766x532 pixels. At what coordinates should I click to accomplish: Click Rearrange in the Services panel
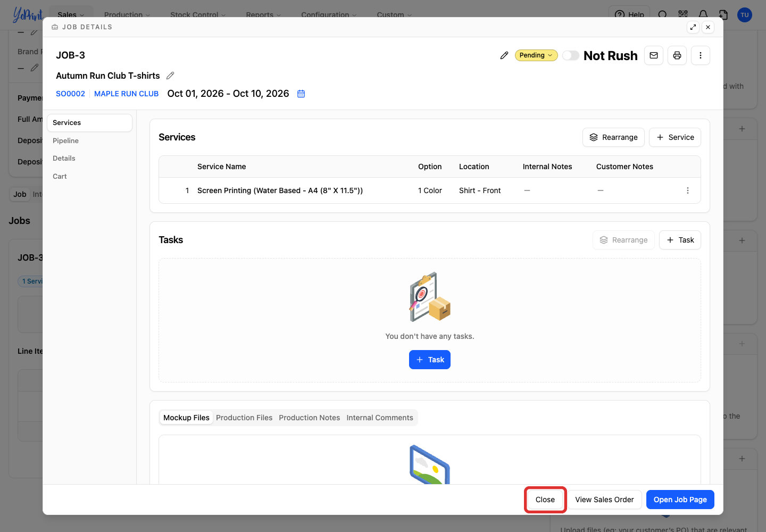tap(613, 137)
